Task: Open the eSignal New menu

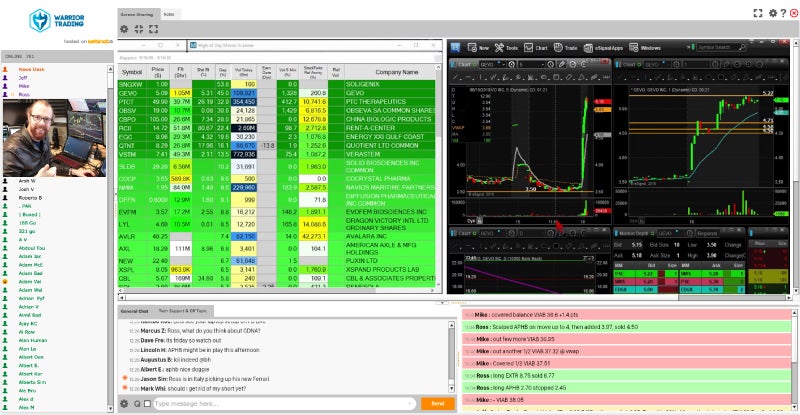Action: (x=478, y=47)
